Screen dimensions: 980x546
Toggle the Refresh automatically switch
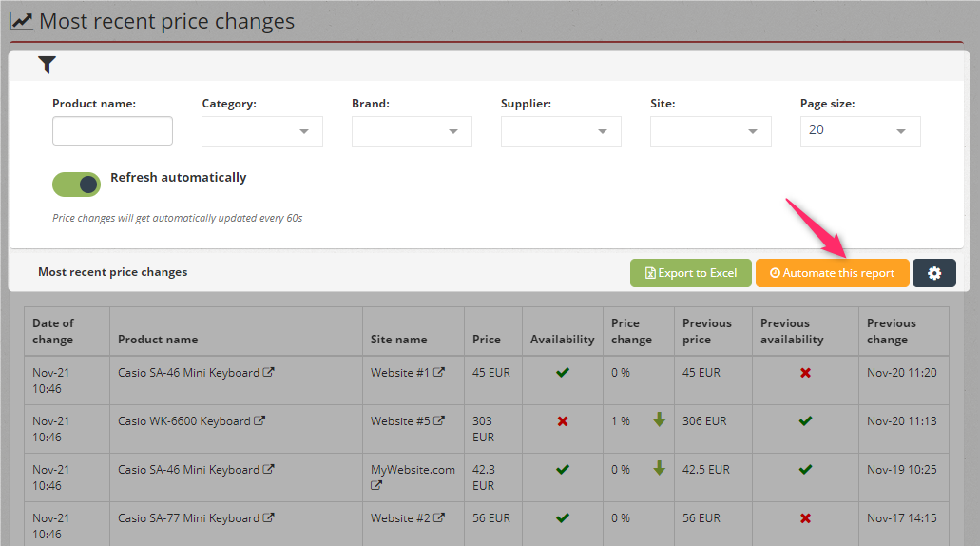point(76,185)
